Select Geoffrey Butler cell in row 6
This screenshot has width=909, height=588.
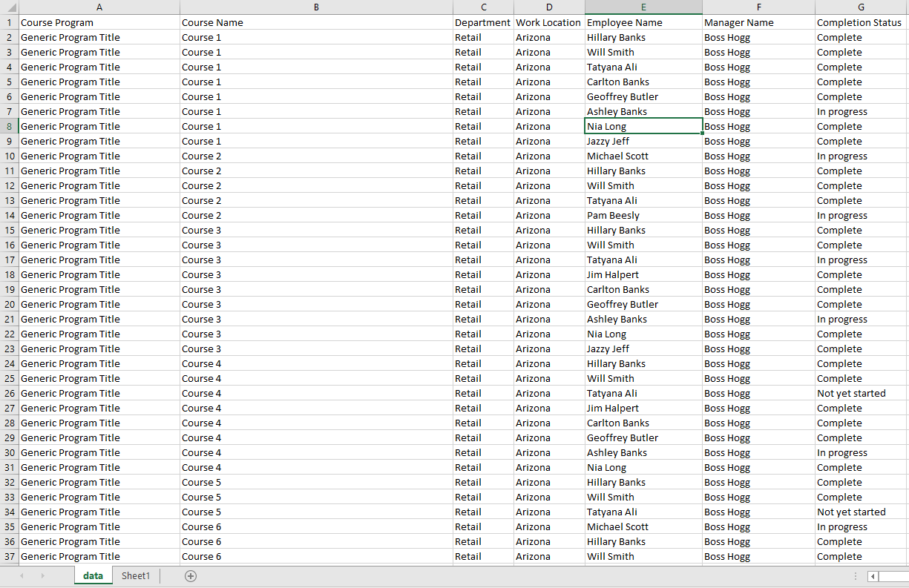tap(643, 96)
